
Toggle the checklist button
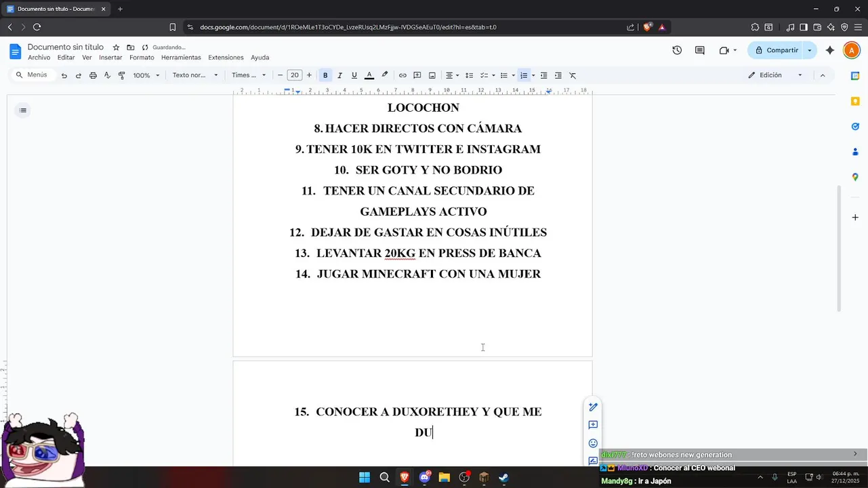484,75
